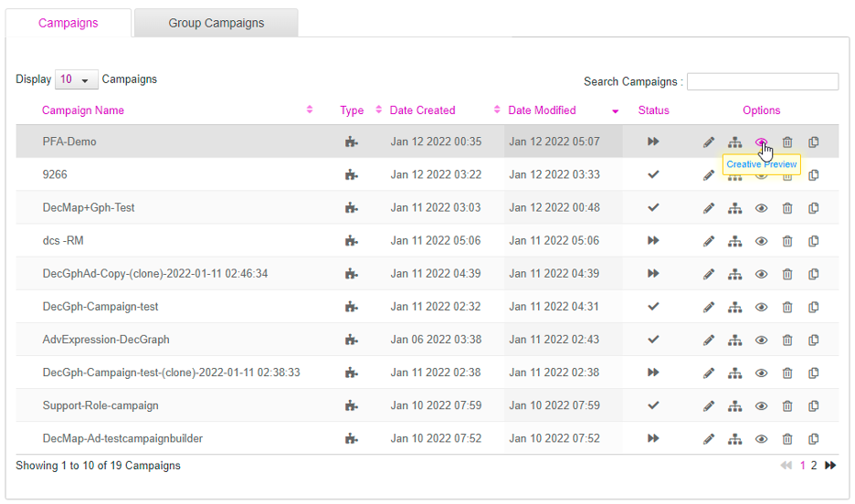855x504 pixels.
Task: Select the 9266 campaign name
Action: pos(55,174)
